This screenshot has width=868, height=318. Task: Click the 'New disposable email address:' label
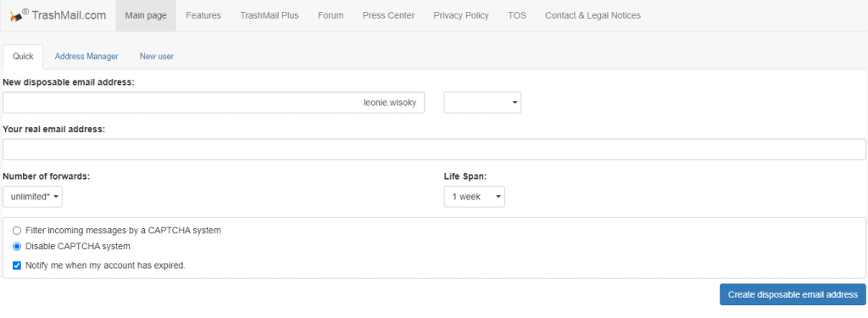tap(70, 82)
